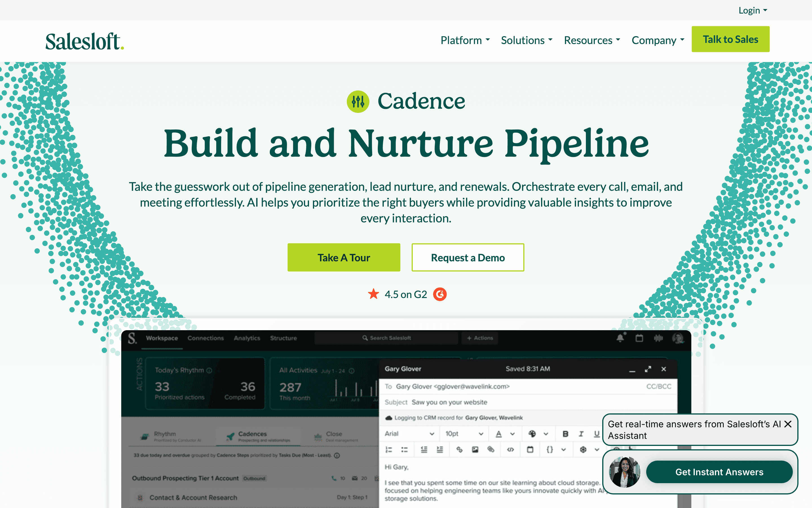
Task: Click the envelope icon on the Outbound Prospecting row
Action: pos(355,478)
